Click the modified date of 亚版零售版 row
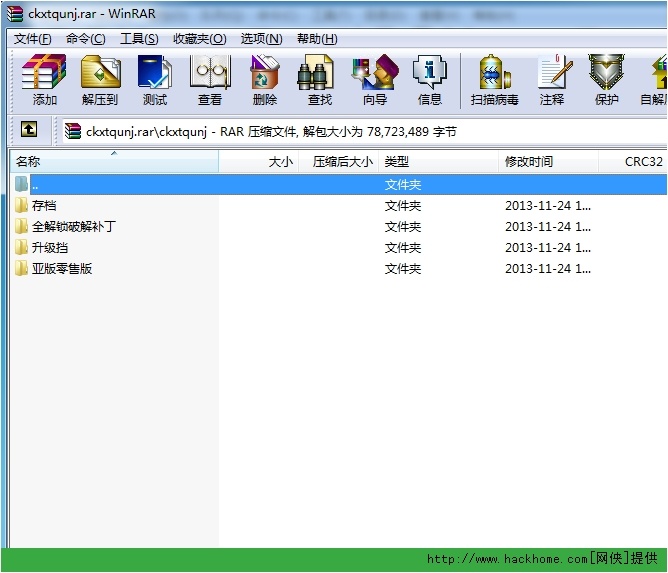 [548, 268]
